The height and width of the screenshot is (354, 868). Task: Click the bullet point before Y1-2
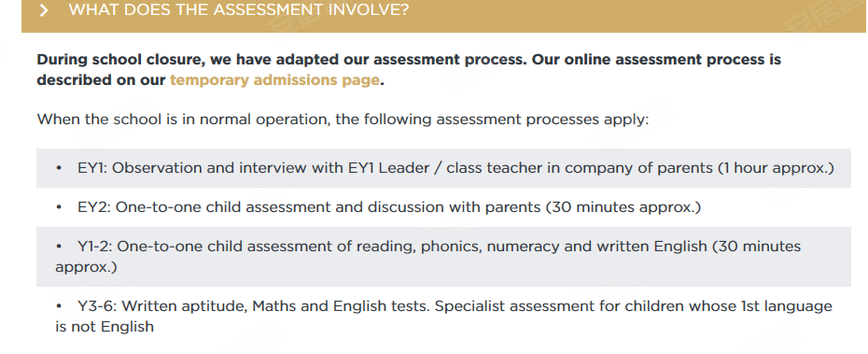[59, 247]
